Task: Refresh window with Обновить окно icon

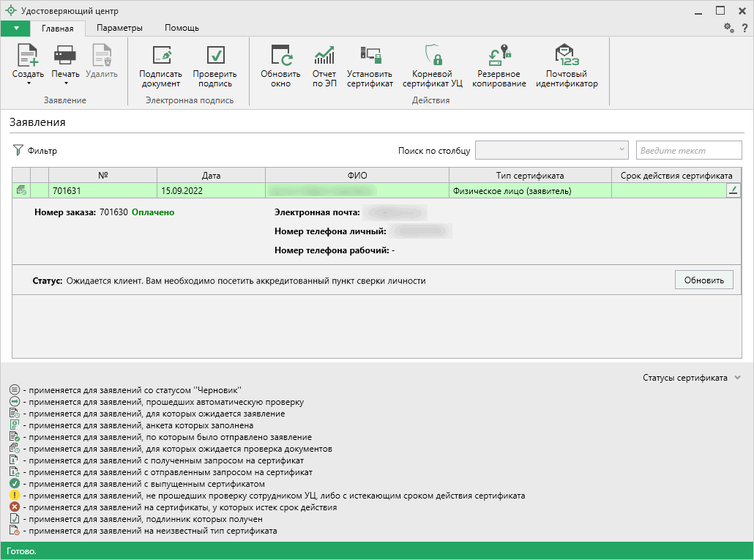Action: 280,56
